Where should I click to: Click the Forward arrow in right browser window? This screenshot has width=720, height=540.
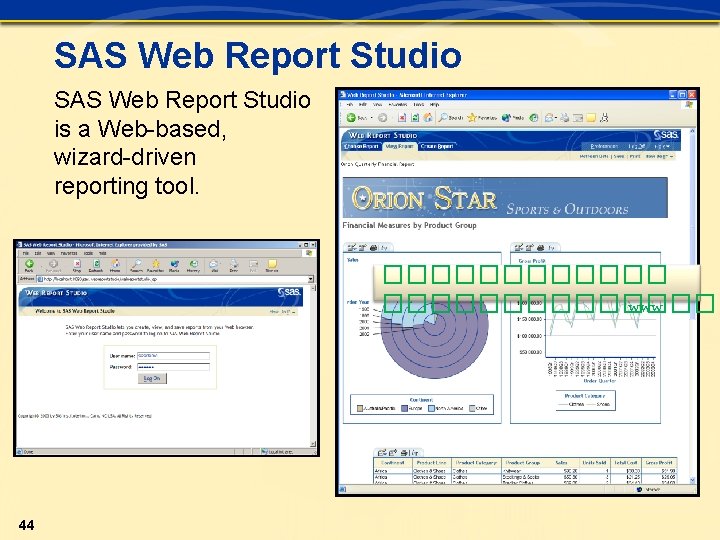(382, 118)
